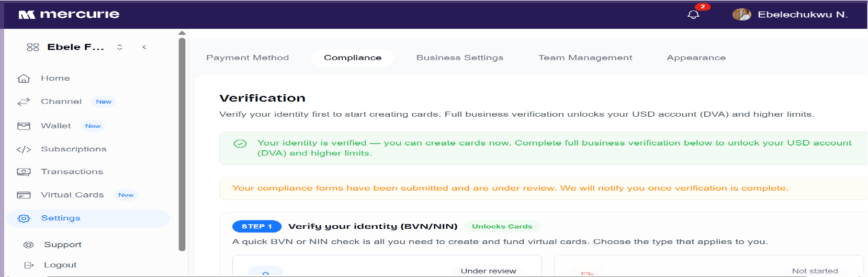Click the New badge beside Channel
868x277 pixels.
pyautogui.click(x=104, y=102)
